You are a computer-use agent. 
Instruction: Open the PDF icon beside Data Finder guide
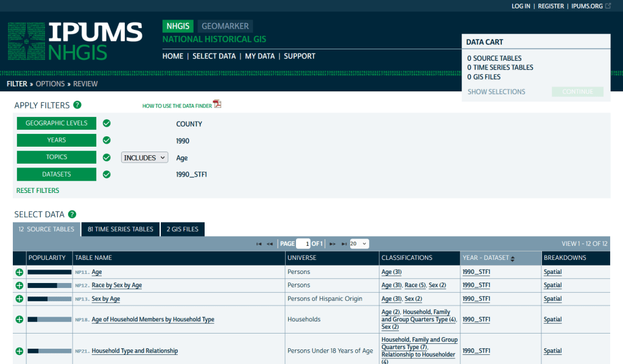(217, 104)
